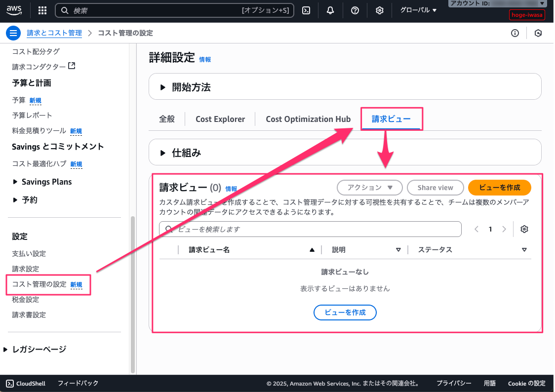Switch to the Cost Explorer tab
The height and width of the screenshot is (392, 555).
(220, 119)
